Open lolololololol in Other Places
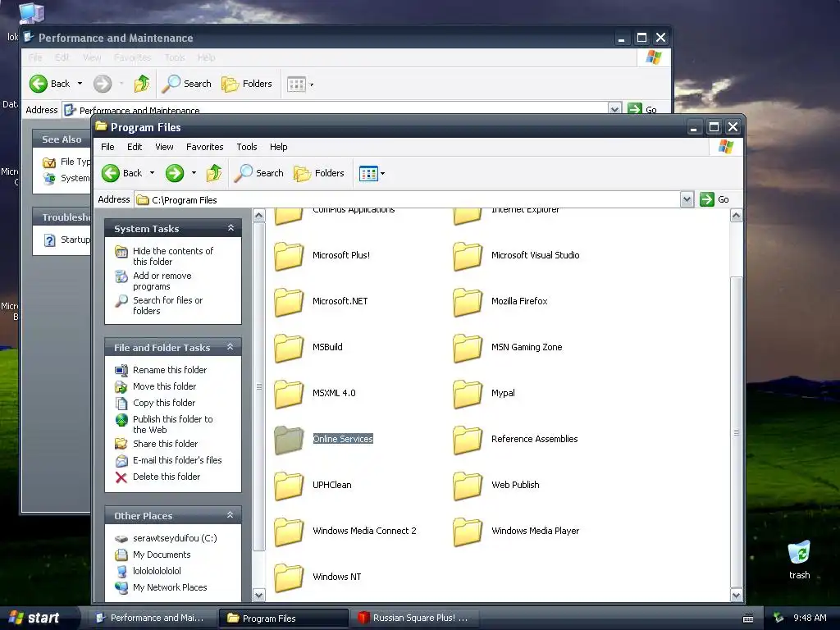 point(157,571)
